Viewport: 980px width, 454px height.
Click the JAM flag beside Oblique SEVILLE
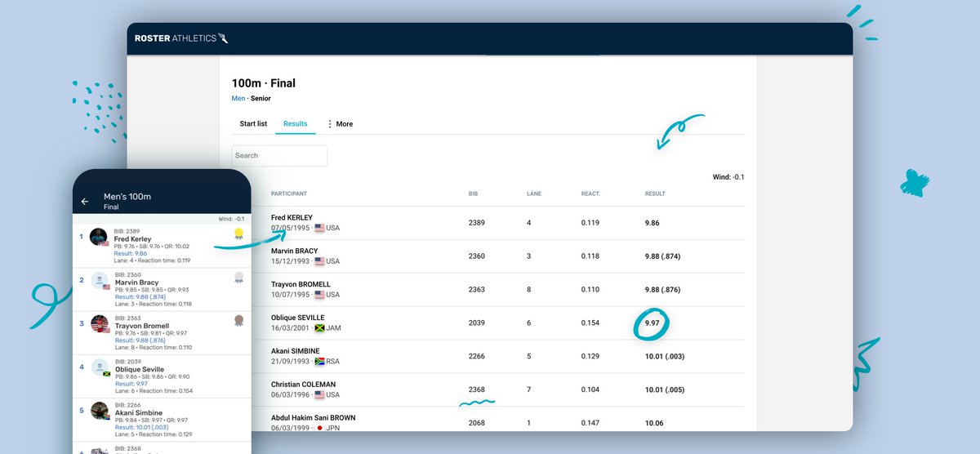[x=319, y=328]
